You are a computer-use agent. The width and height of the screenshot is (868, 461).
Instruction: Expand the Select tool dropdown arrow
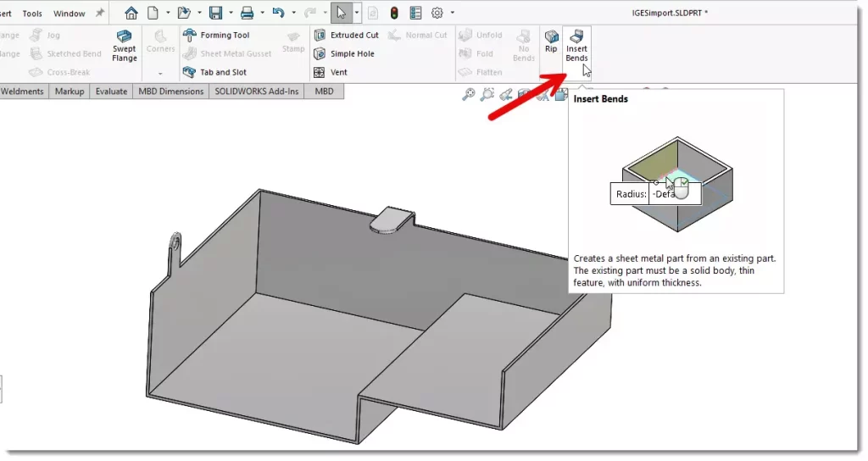(357, 13)
